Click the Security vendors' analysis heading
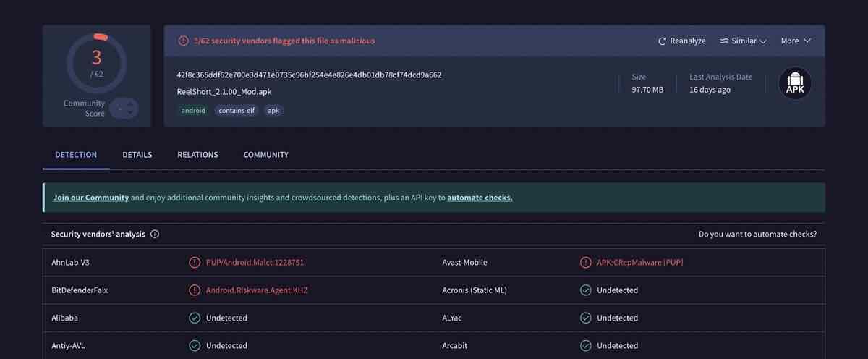868x359 pixels. (98, 235)
